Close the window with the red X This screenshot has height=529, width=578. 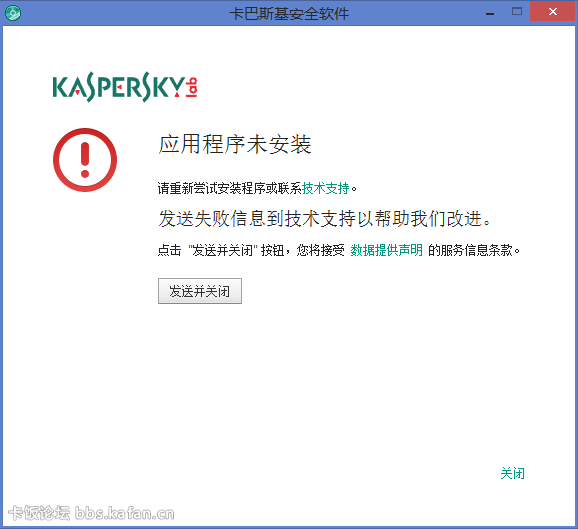click(553, 12)
